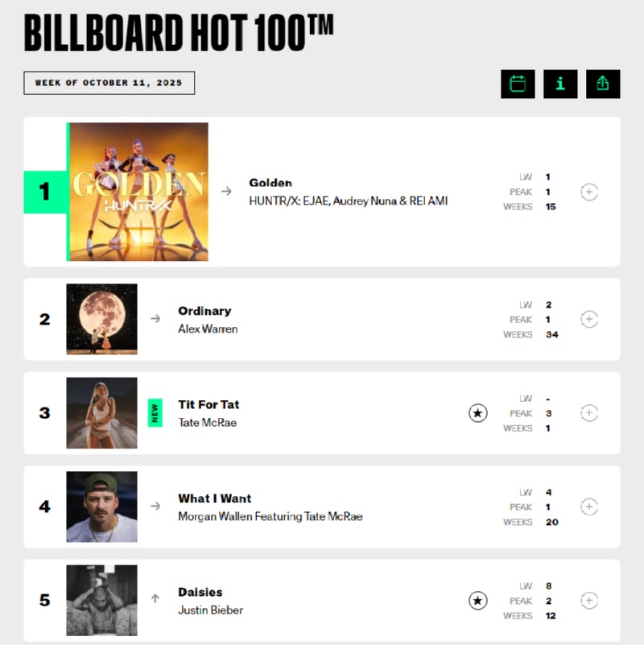Open the calendar date picker icon
644x645 pixels.
[x=518, y=84]
